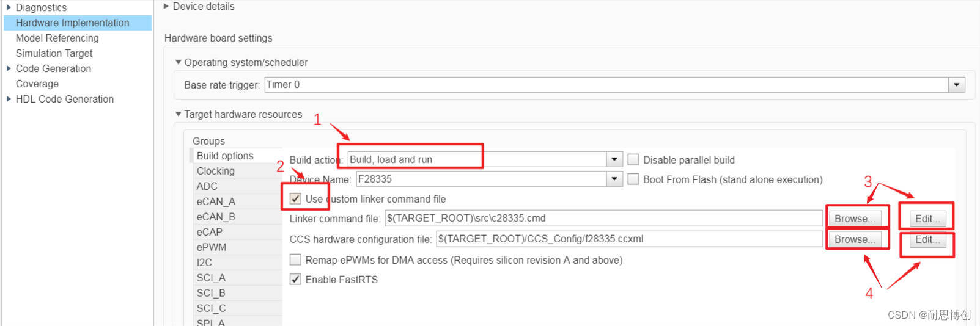
Task: Select the eCAN_B group
Action: [x=236, y=217]
